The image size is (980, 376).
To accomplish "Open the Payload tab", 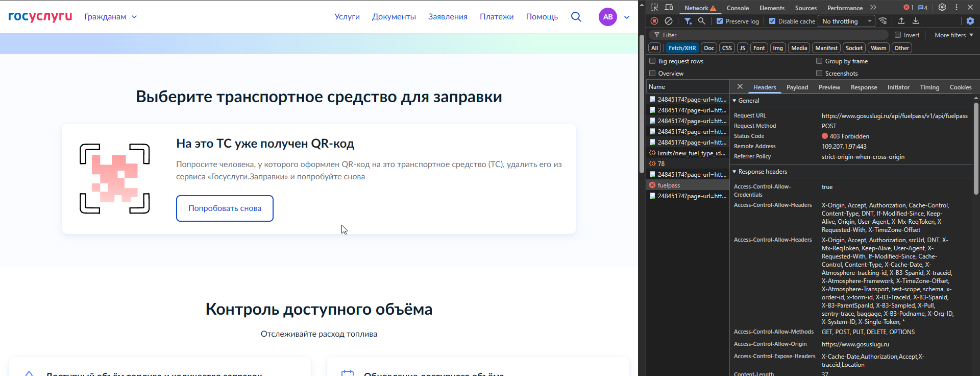I will click(797, 87).
